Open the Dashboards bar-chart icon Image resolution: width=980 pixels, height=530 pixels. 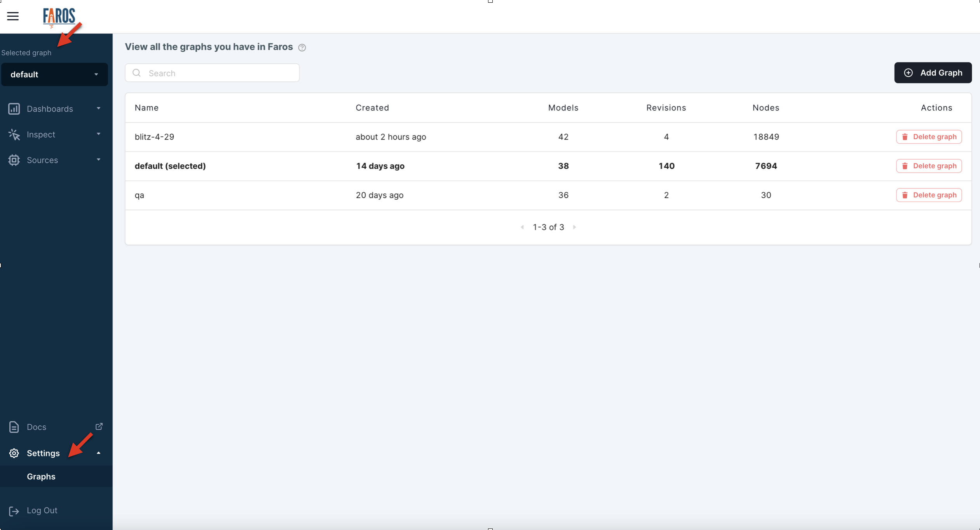point(14,109)
